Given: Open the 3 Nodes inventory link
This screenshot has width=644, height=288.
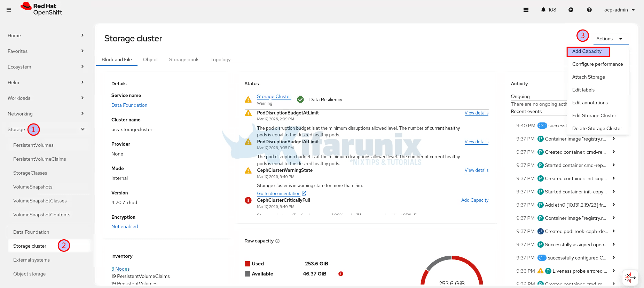Looking at the screenshot, I should click(x=120, y=269).
